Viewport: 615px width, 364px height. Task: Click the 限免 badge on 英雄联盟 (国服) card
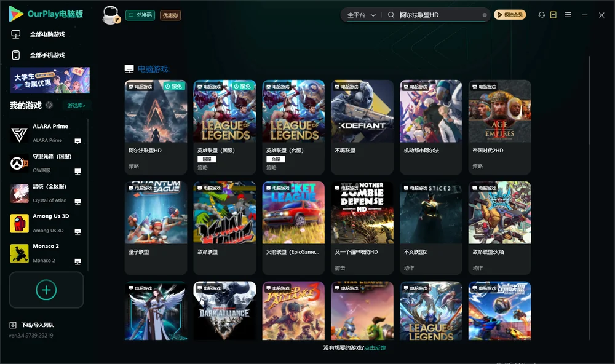(x=243, y=86)
